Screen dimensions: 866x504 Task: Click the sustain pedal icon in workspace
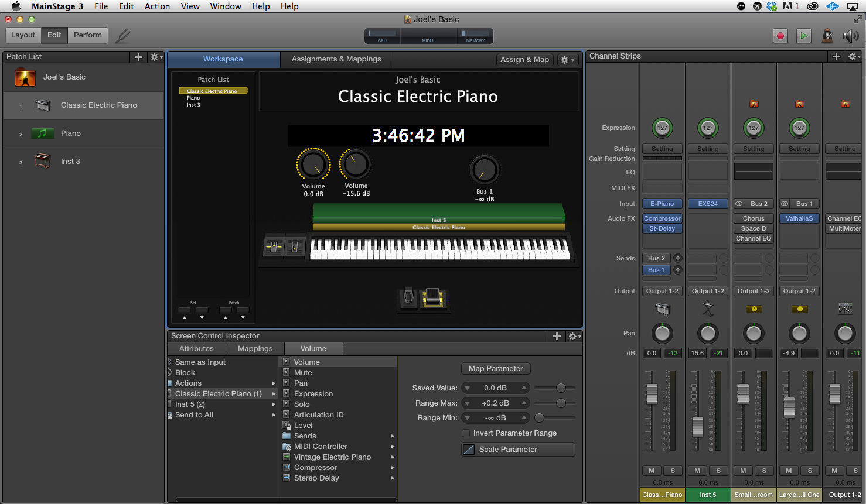[410, 298]
